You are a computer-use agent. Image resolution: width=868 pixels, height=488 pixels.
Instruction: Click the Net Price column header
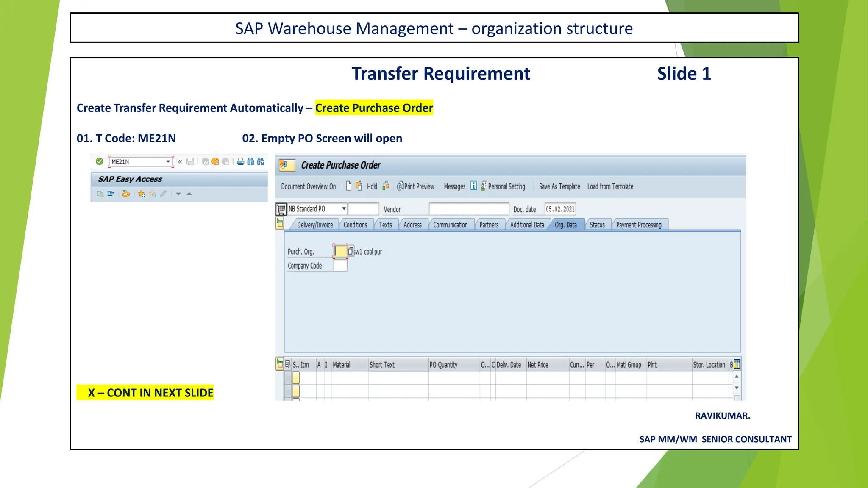click(548, 365)
